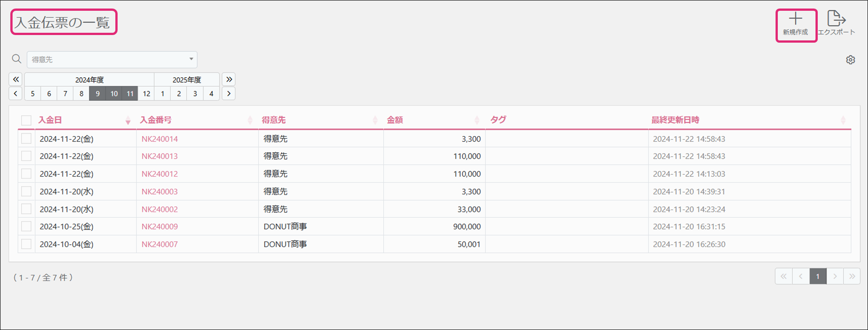Sort by 金額 column header

395,120
